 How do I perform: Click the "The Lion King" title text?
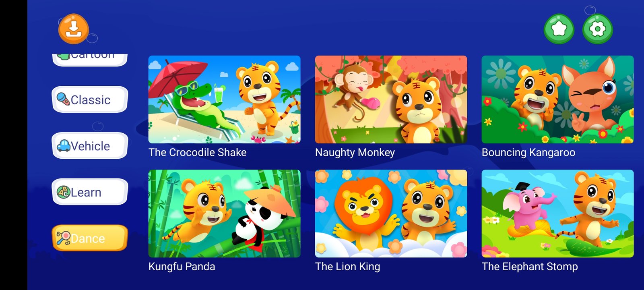click(348, 267)
